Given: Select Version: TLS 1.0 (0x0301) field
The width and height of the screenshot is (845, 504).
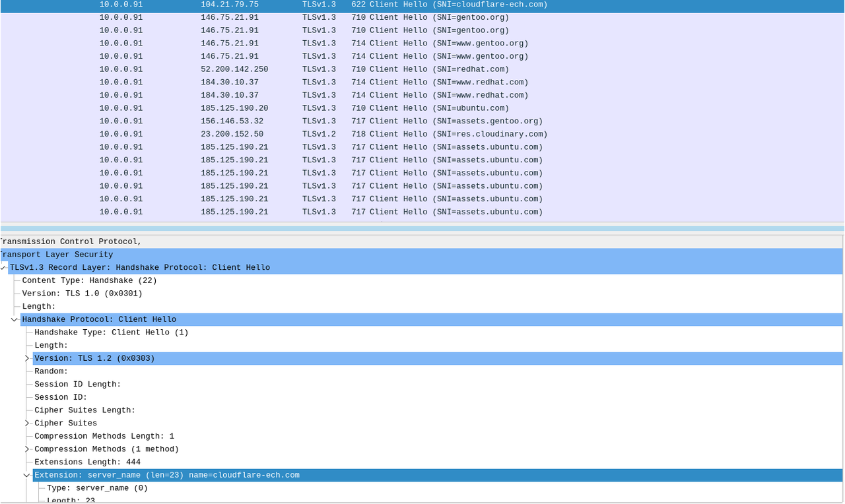Looking at the screenshot, I should pos(82,294).
